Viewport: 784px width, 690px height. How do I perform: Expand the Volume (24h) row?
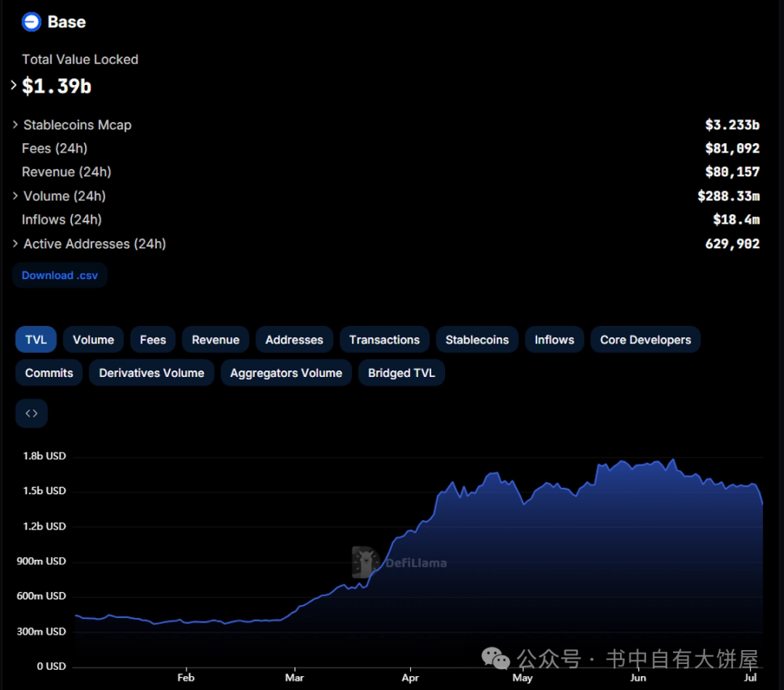pos(15,195)
